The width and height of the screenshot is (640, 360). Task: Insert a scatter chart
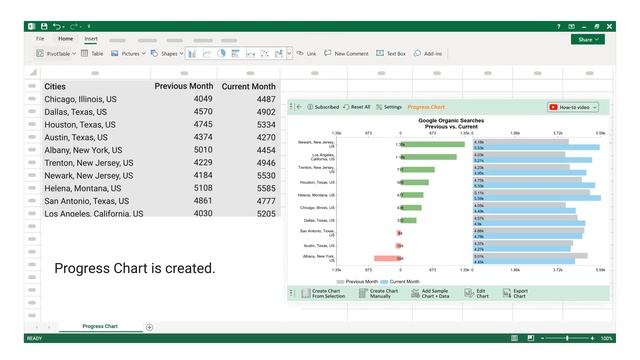[264, 53]
